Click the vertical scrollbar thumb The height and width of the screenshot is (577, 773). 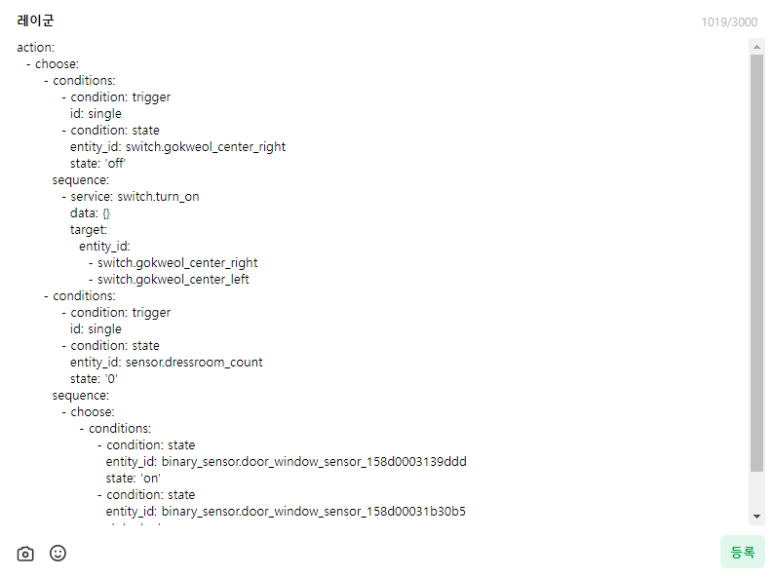[x=757, y=263]
